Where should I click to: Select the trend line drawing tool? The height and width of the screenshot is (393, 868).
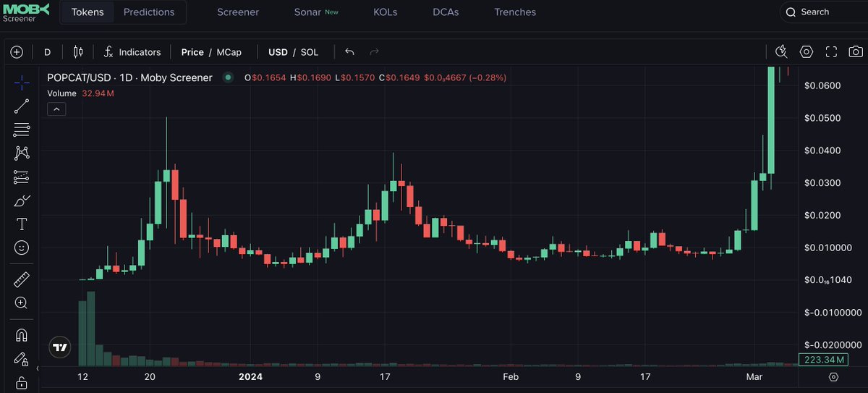[x=22, y=106]
